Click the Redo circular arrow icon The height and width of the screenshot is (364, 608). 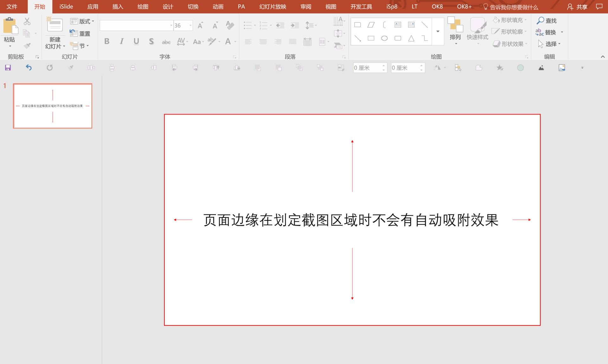(49, 68)
